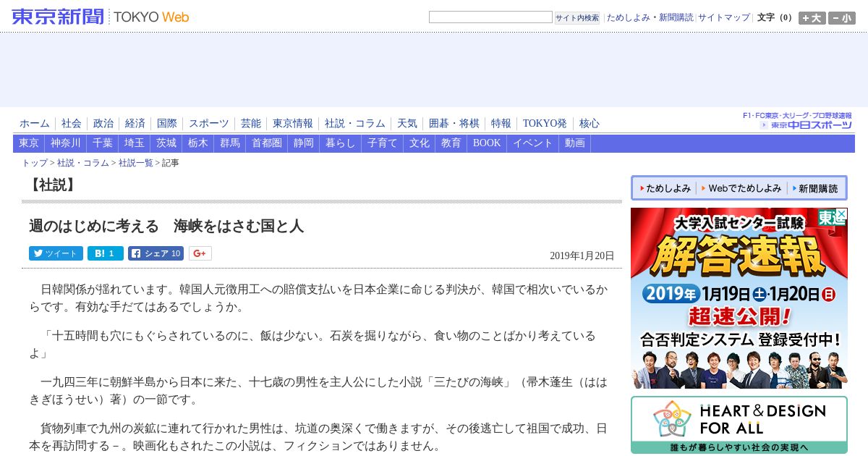Select 東京 in the blue region bar
This screenshot has height=456, width=868.
click(x=29, y=143)
